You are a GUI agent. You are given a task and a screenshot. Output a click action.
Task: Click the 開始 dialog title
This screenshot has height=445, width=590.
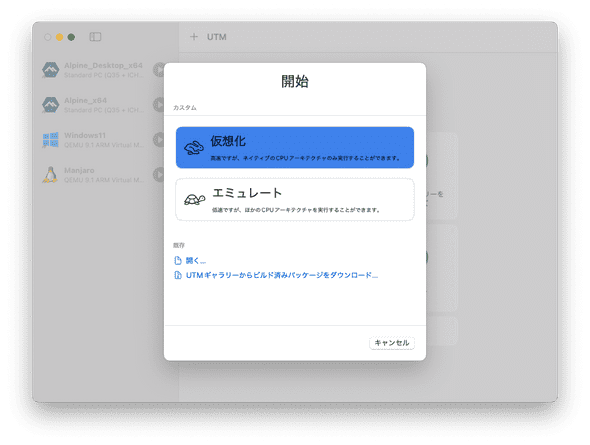tap(295, 81)
